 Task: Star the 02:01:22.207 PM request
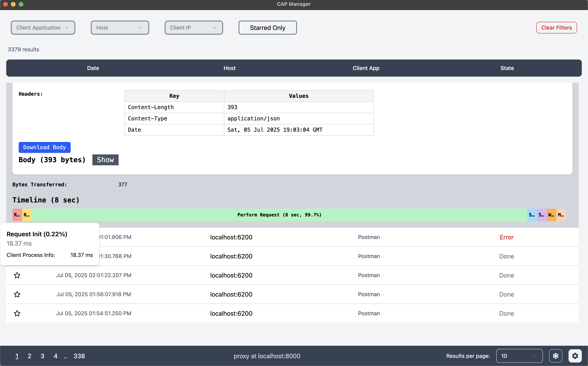(x=17, y=275)
